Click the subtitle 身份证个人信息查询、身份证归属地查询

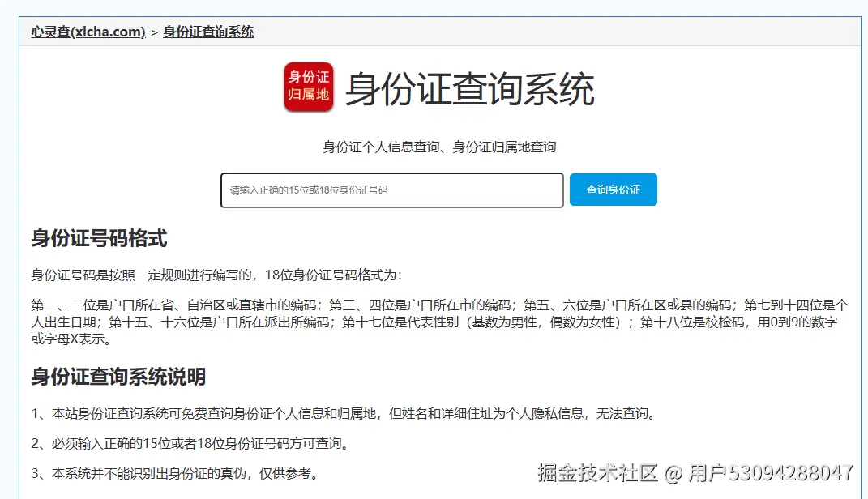coord(439,147)
